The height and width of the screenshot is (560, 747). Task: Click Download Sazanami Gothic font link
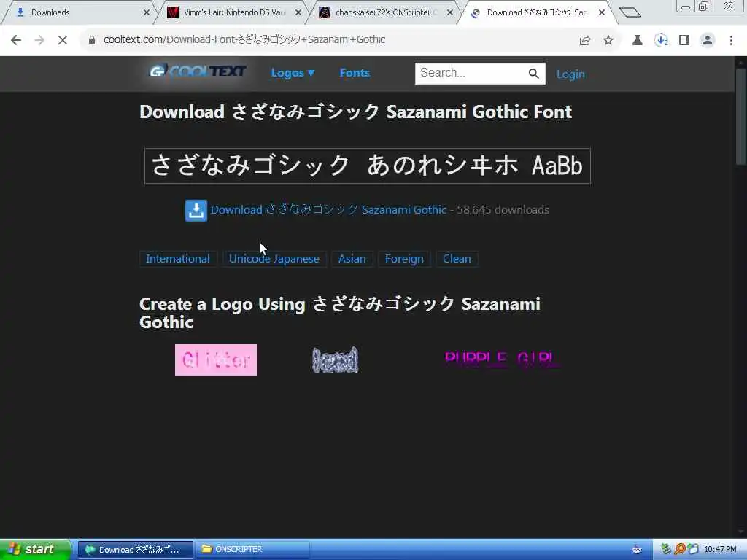(x=328, y=210)
